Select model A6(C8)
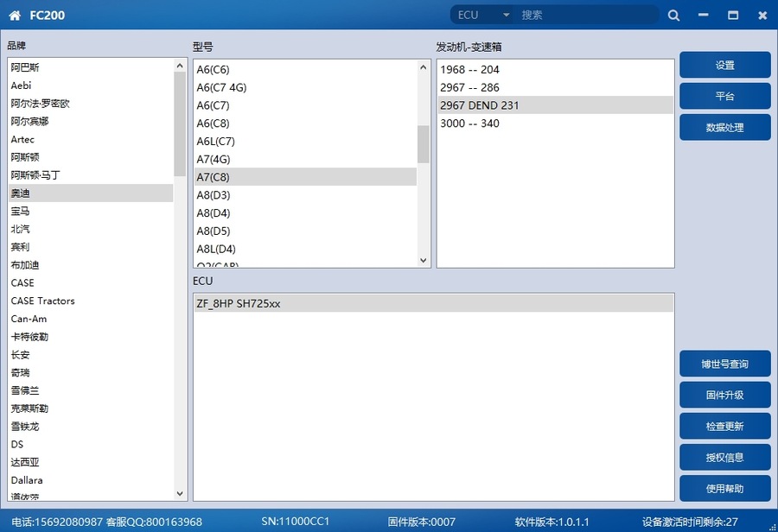 [x=306, y=123]
